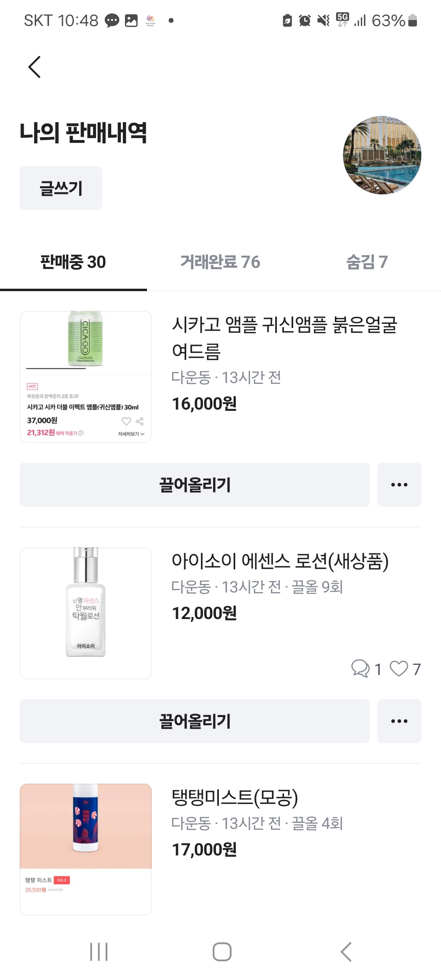
Task: Open more options for 시카고 앰플 listing
Action: (399, 485)
